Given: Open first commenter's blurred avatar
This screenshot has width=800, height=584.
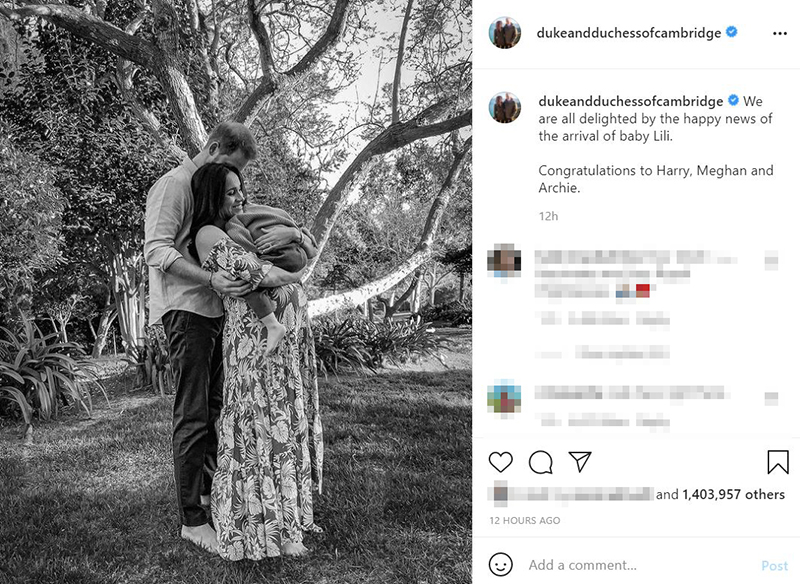Looking at the screenshot, I should (x=504, y=260).
